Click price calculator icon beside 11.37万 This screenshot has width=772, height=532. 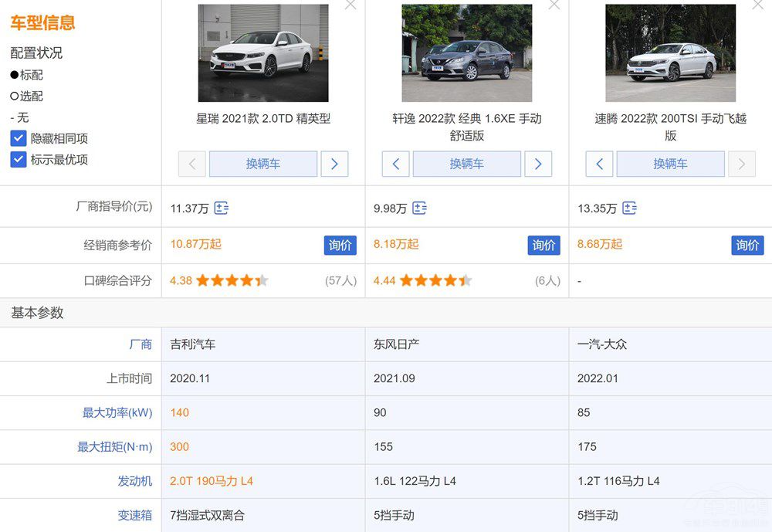(x=221, y=208)
